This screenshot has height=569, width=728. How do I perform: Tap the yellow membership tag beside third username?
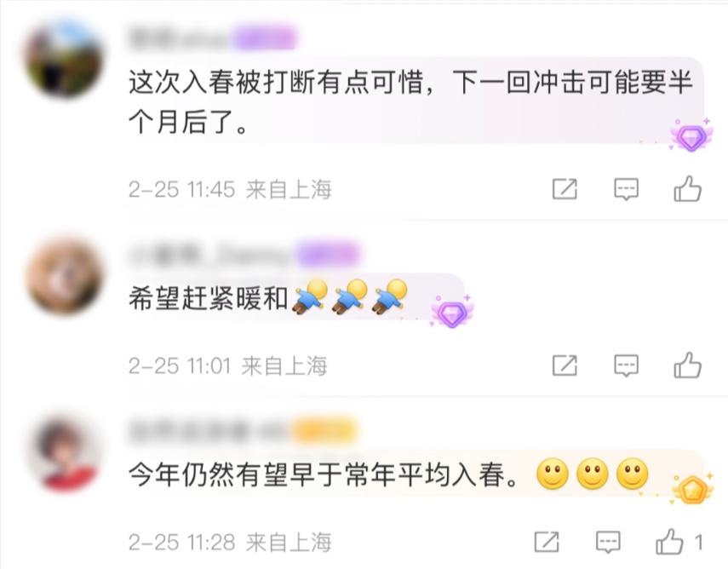[x=324, y=430]
